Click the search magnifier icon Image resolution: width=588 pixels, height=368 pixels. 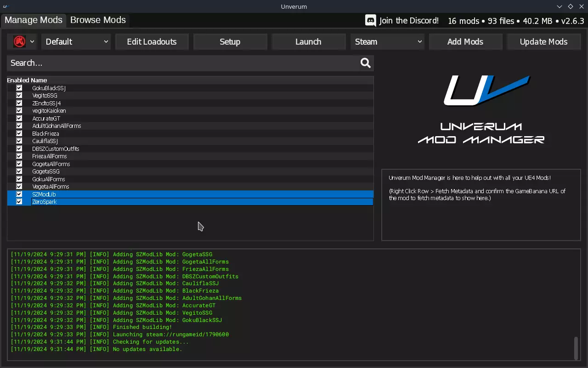pyautogui.click(x=365, y=63)
